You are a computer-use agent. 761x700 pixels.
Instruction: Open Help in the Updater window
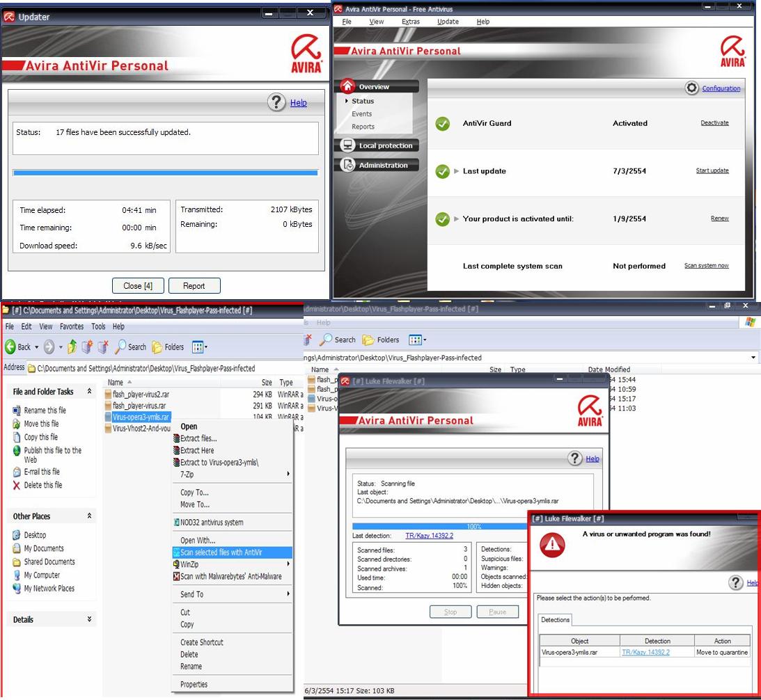point(298,103)
